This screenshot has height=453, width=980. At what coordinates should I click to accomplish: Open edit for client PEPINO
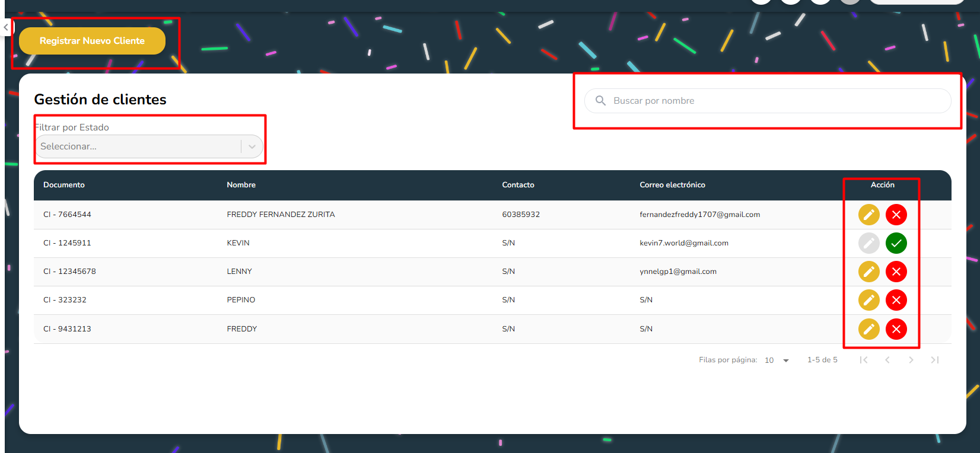pyautogui.click(x=868, y=300)
